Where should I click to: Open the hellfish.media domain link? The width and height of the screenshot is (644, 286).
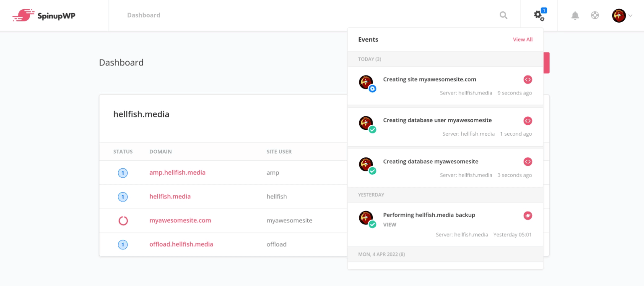170,197
